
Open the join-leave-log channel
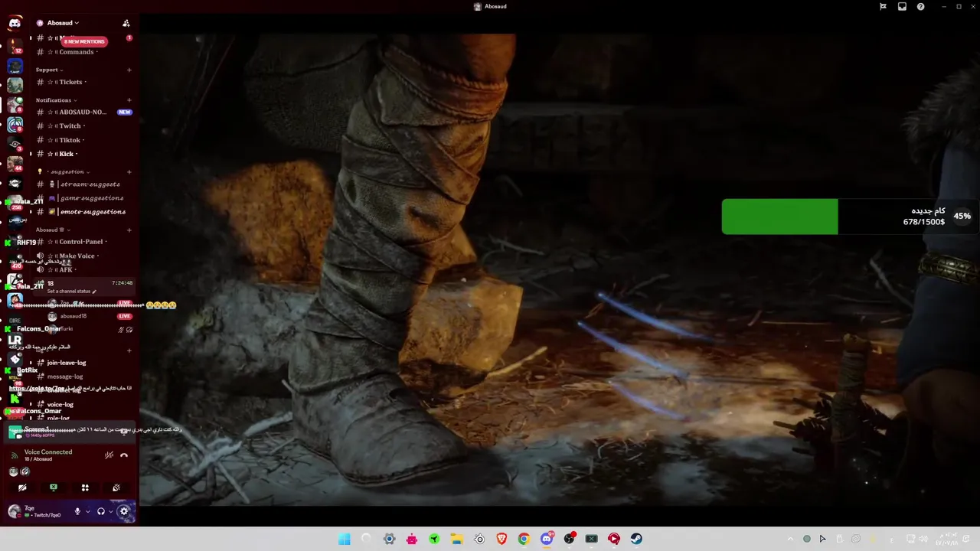click(67, 363)
